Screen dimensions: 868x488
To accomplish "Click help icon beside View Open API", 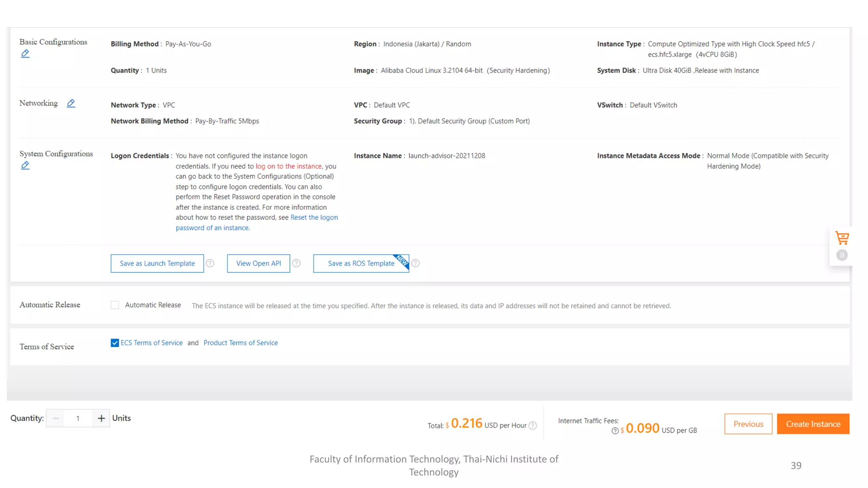I will tap(296, 263).
